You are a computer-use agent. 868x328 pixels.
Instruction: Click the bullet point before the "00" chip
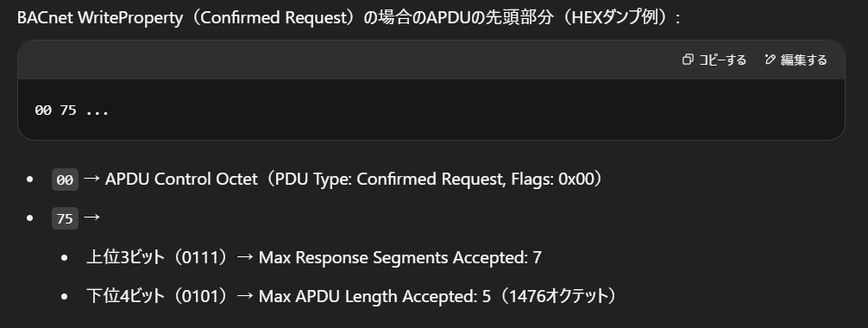click(x=30, y=180)
